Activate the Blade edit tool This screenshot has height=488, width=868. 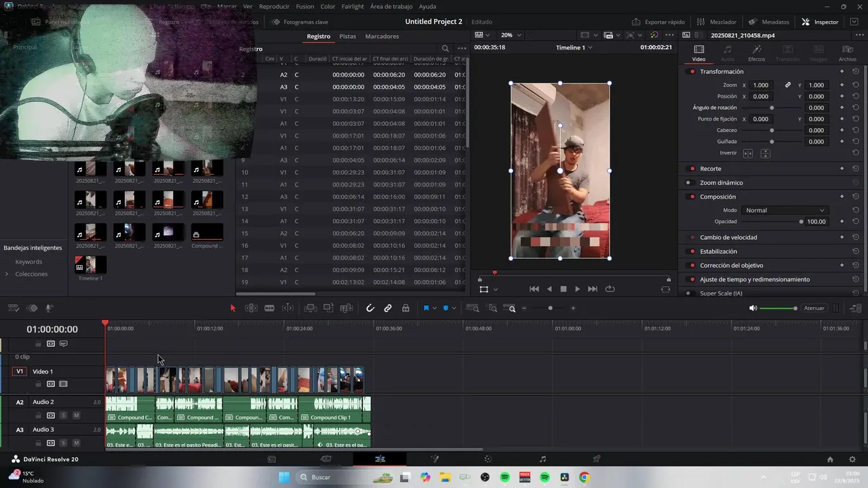coord(269,308)
